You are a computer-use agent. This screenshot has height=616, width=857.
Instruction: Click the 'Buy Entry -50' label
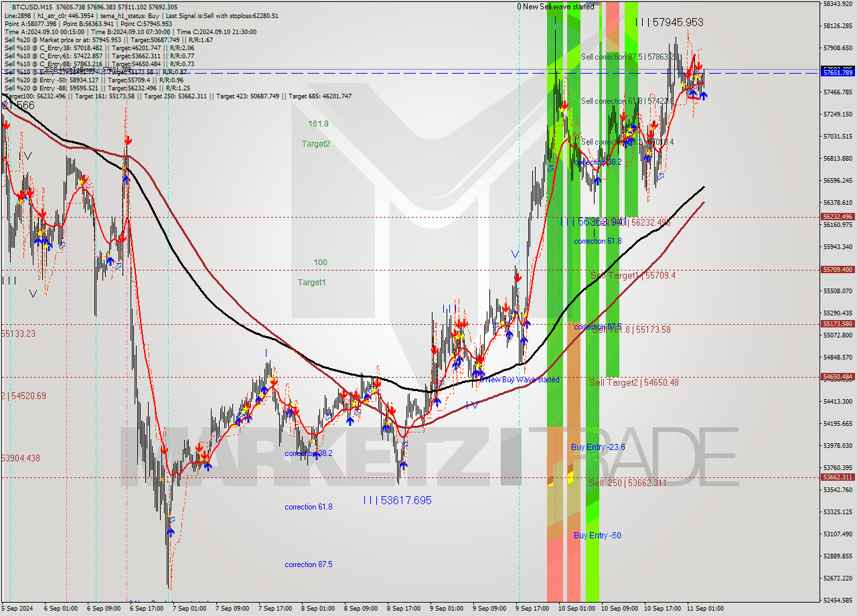[x=597, y=536]
